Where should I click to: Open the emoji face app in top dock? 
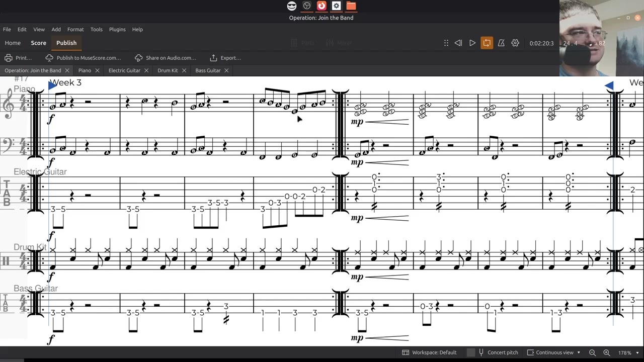pos(292,6)
